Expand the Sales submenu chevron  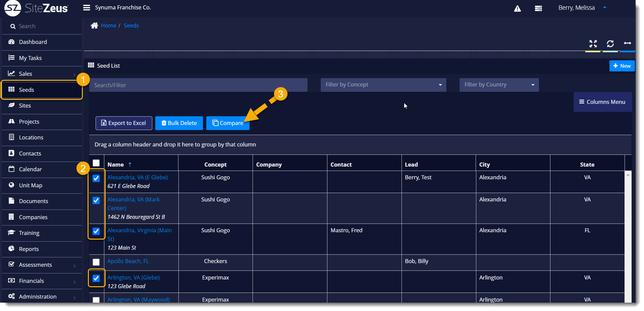click(74, 75)
